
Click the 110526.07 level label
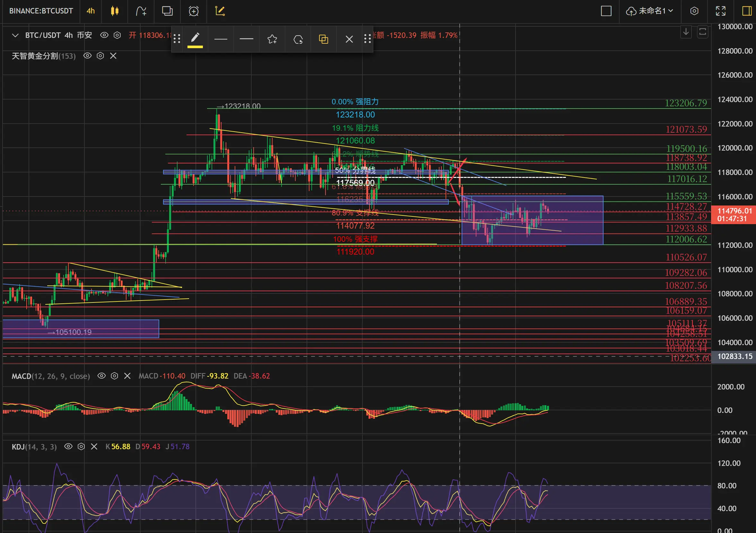(x=687, y=257)
